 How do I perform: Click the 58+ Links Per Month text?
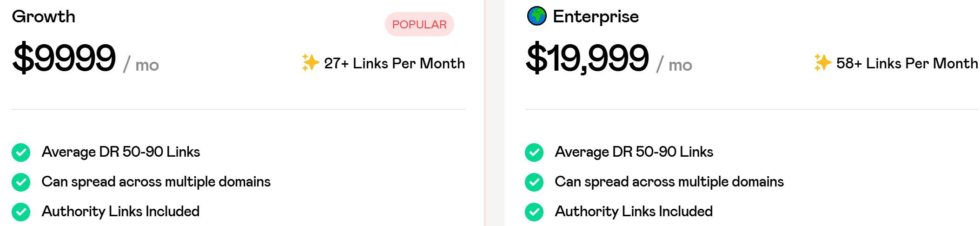907,63
